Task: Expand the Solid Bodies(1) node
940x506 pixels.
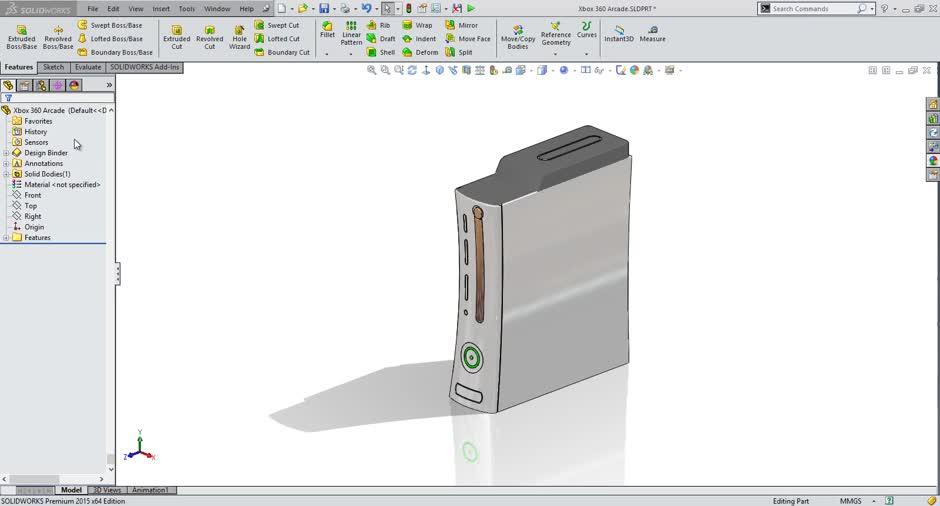Action: click(x=6, y=174)
